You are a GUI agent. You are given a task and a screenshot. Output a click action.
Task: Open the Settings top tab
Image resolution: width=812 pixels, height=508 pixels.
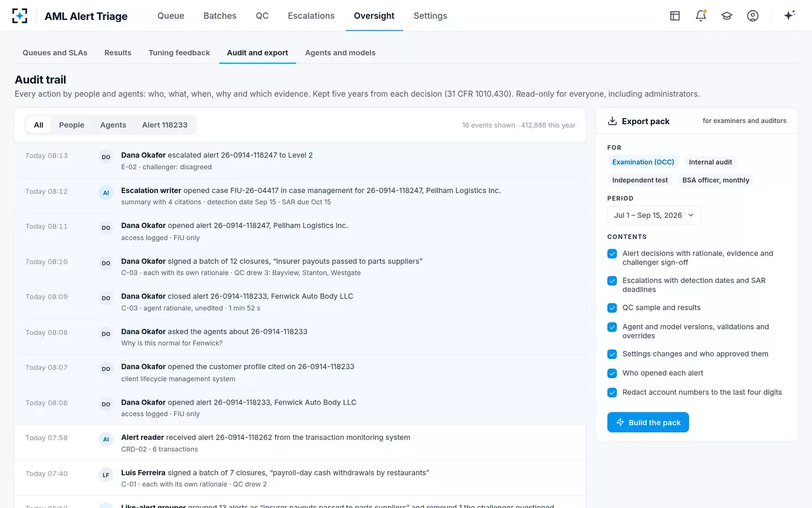[430, 16]
